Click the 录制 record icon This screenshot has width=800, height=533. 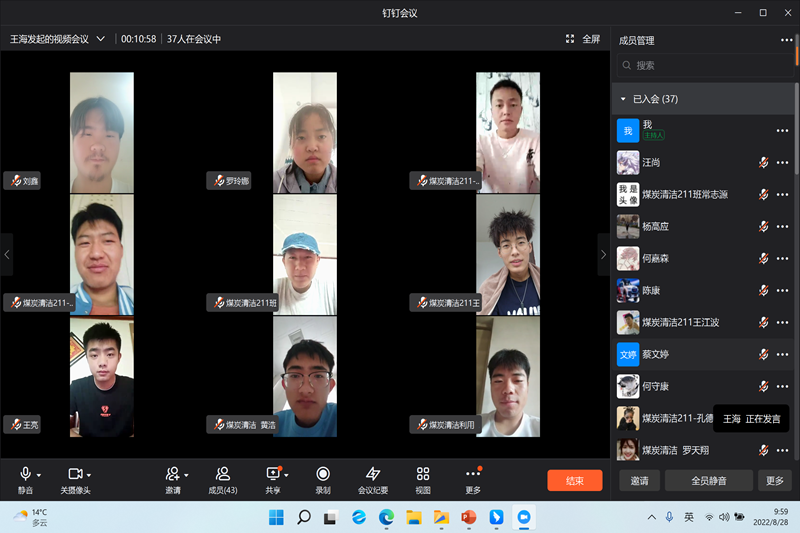(323, 474)
